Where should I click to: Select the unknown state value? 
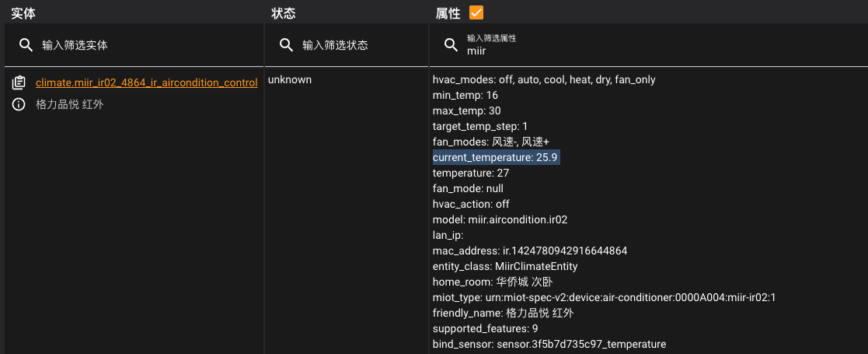tap(290, 80)
